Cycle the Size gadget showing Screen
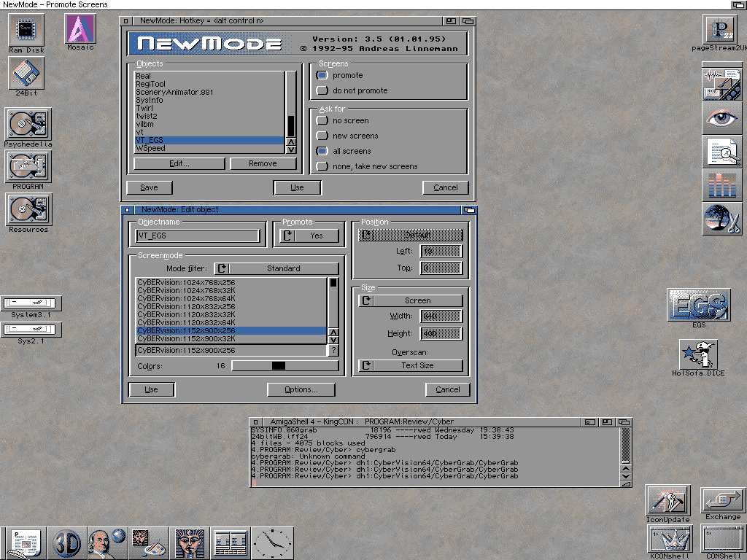 (x=410, y=300)
